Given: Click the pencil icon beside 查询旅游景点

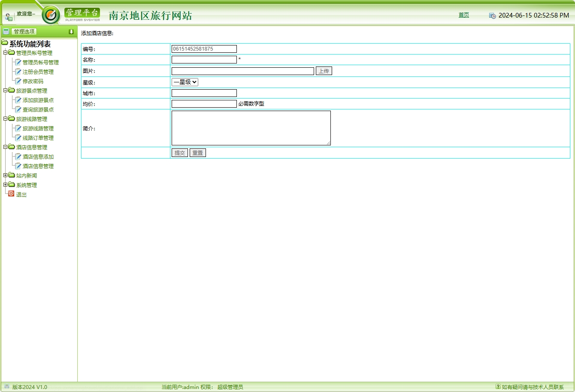Looking at the screenshot, I should 18,109.
